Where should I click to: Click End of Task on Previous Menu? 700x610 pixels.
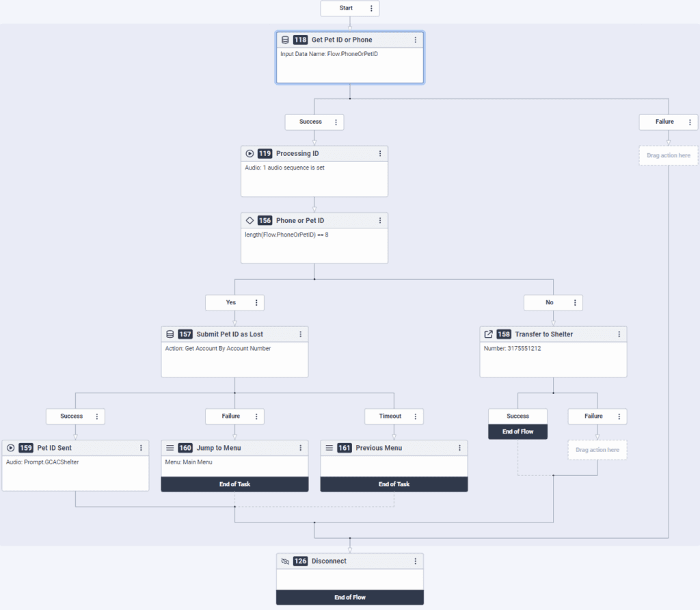click(x=394, y=483)
